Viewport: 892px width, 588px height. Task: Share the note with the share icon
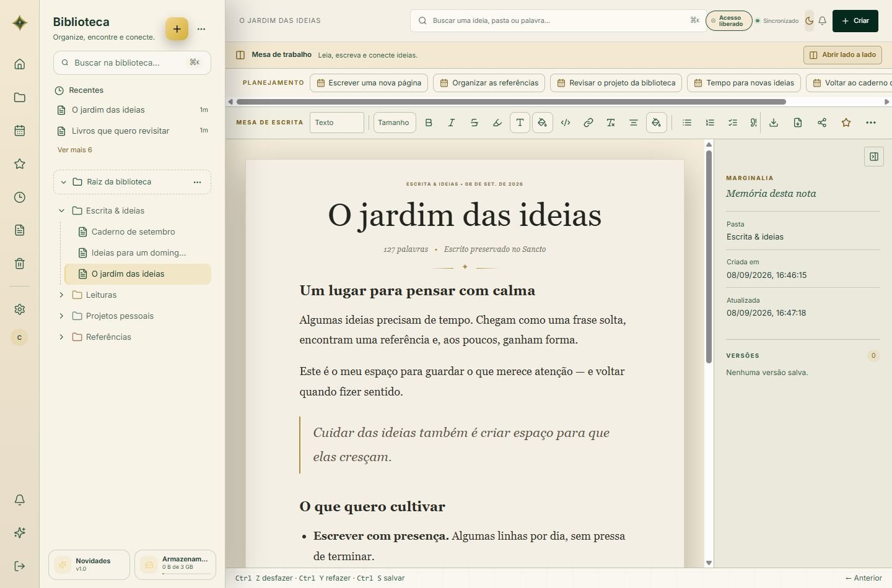[822, 123]
